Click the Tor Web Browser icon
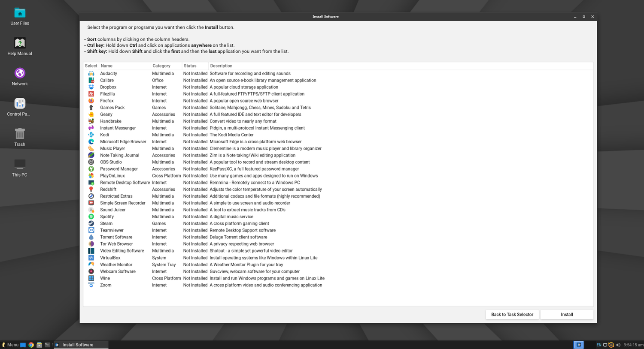 [x=91, y=244]
